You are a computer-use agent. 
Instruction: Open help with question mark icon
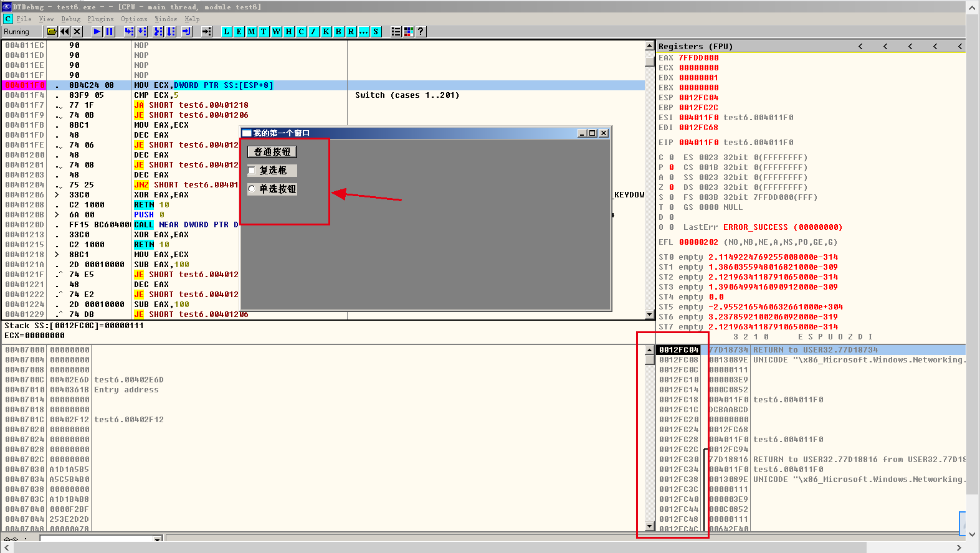tap(421, 32)
